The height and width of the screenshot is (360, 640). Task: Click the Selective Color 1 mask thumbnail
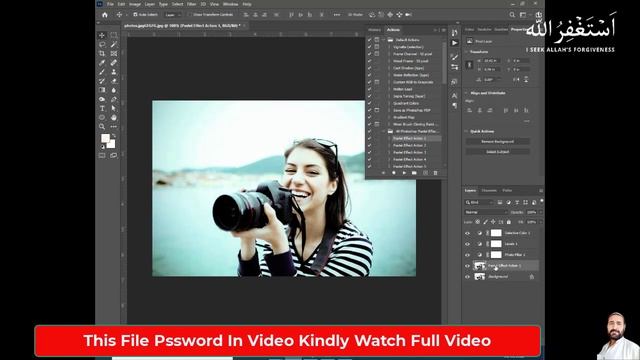pos(496,233)
